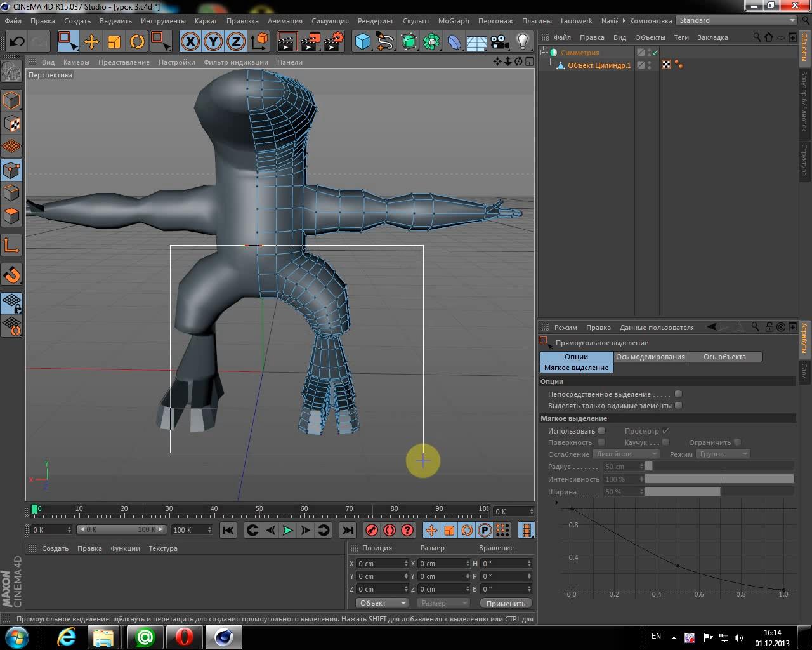
Task: Enable Использовать soft selection checkbox
Action: tap(601, 431)
